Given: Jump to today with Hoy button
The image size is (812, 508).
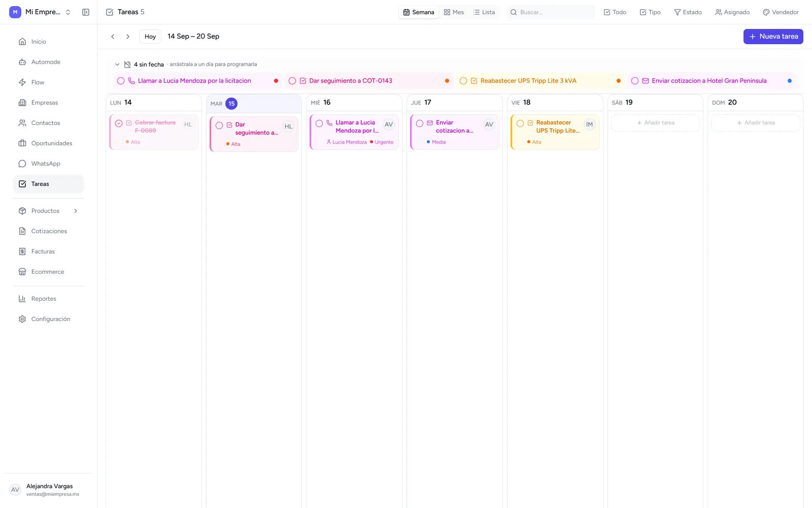Looking at the screenshot, I should [150, 37].
